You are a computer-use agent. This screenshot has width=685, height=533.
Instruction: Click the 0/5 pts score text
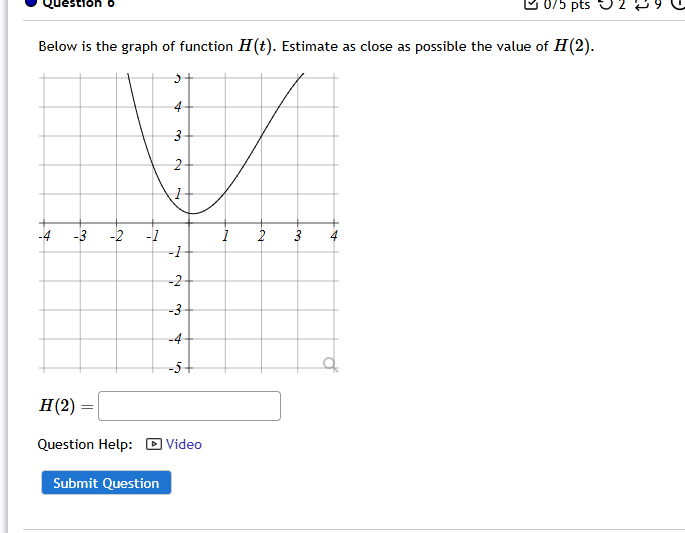567,4
